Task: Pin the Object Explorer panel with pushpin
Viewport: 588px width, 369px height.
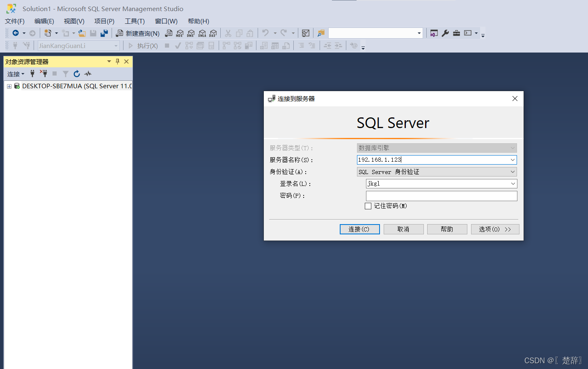Action: coord(118,62)
